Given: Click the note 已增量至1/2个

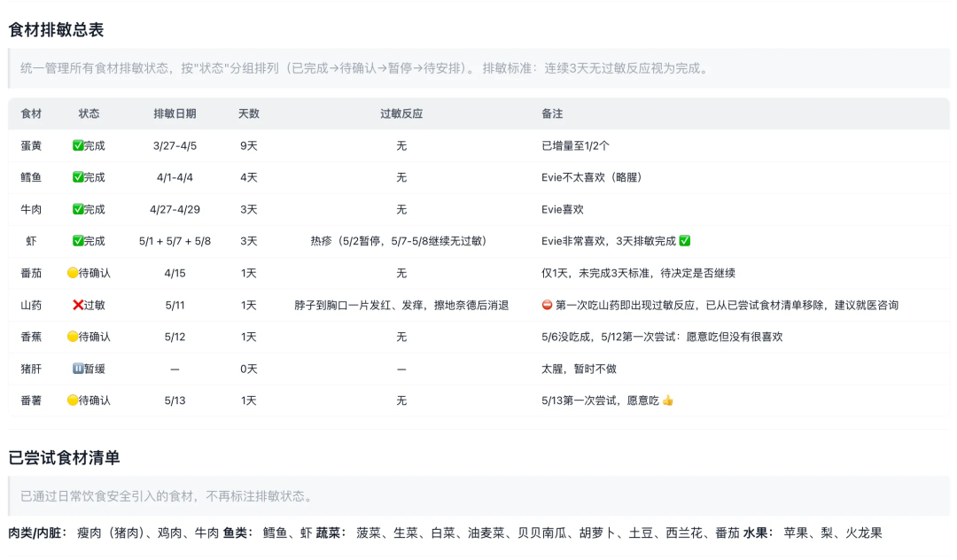Looking at the screenshot, I should coord(575,146).
